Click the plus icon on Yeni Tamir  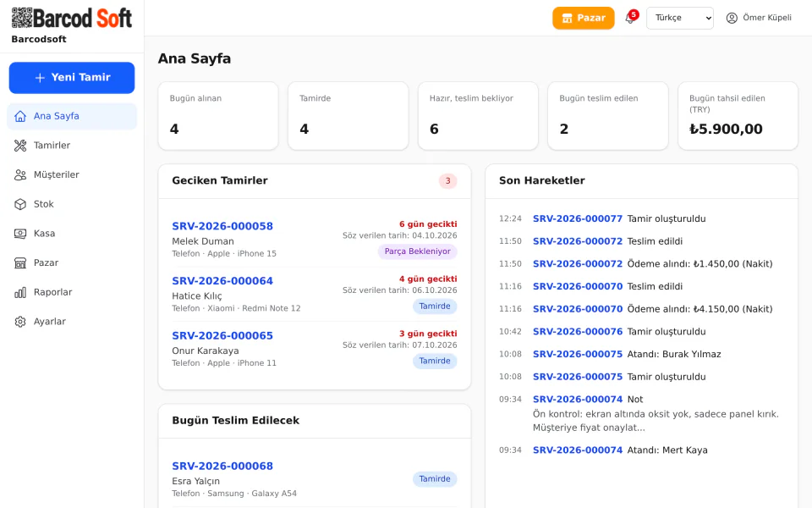click(x=40, y=78)
